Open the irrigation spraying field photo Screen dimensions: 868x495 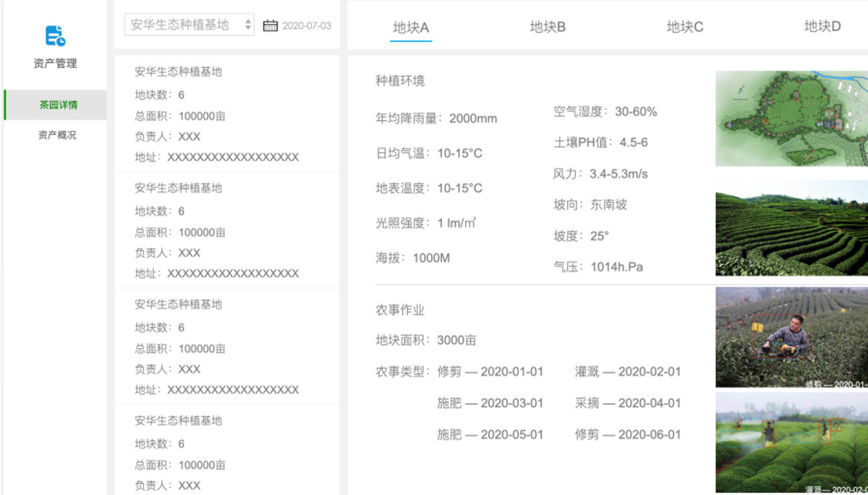pos(792,443)
